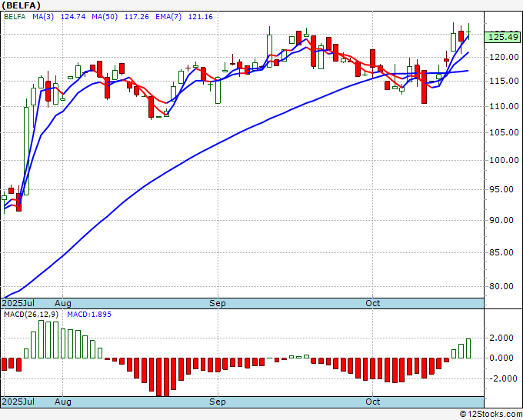Click the 120.00 price axis label
This screenshot has height=420, width=523.
[x=504, y=57]
